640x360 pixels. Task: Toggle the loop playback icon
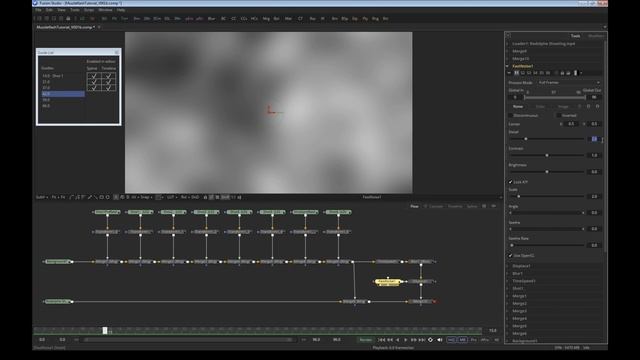(430, 340)
